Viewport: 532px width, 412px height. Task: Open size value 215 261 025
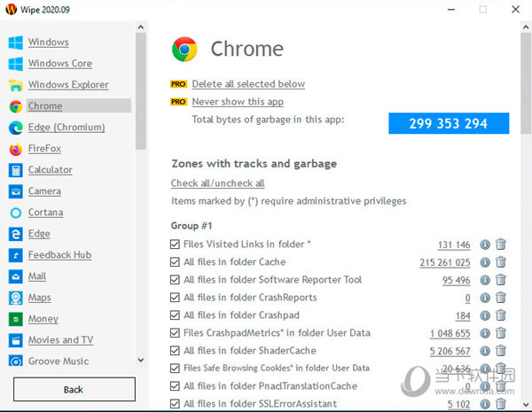(x=445, y=262)
